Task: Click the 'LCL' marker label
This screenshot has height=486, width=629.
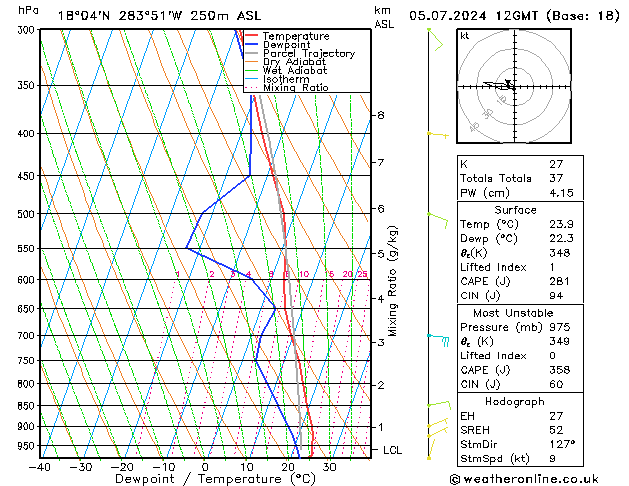Action: [x=392, y=450]
